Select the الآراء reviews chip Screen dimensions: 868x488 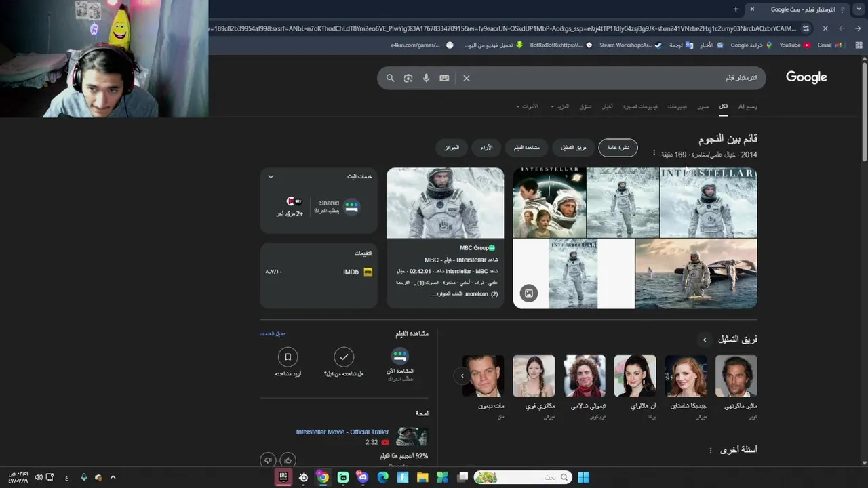pos(486,147)
